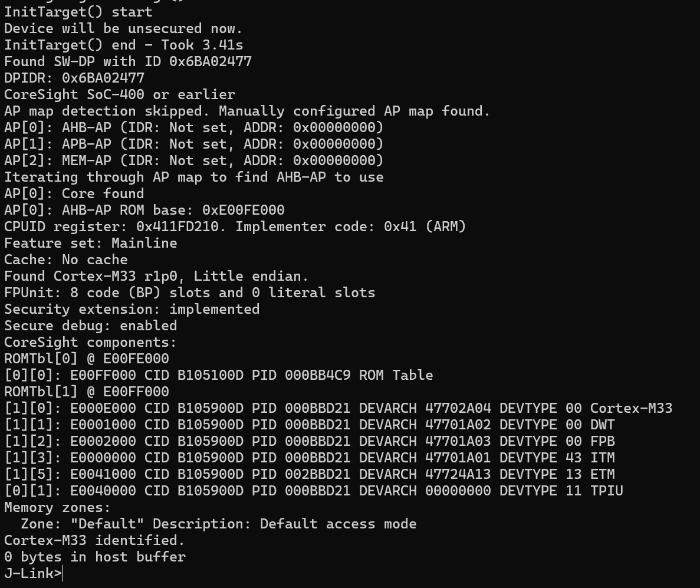
Task: Click the J-Link> command prompt
Action: 33,573
